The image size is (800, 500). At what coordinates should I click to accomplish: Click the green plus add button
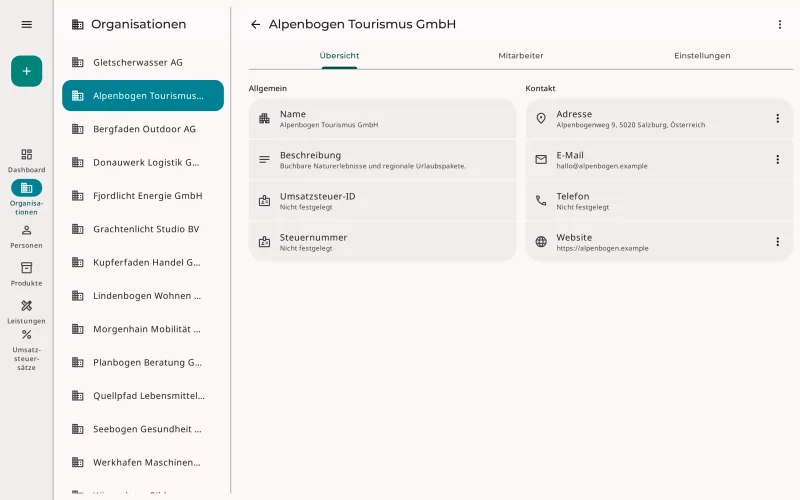pyautogui.click(x=27, y=71)
